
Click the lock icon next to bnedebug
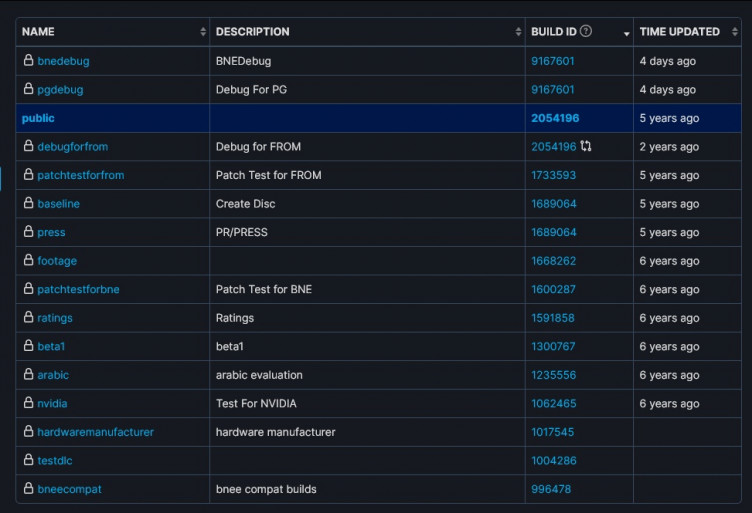pyautogui.click(x=28, y=61)
